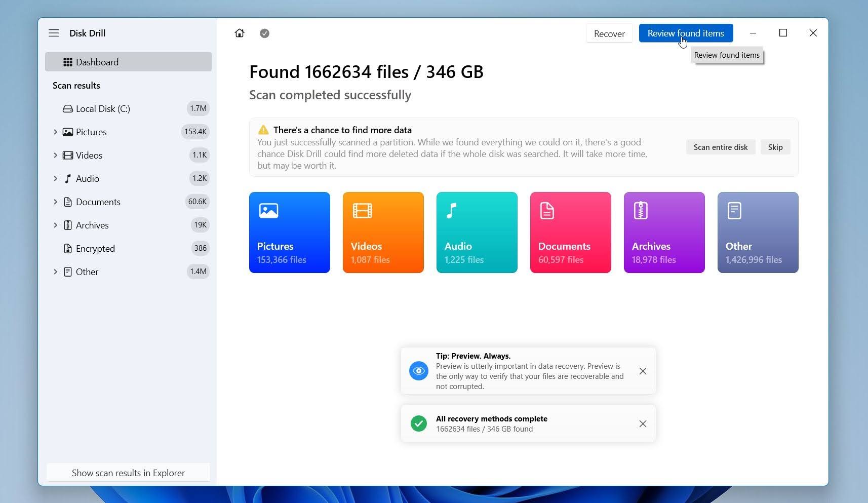Click the yellow warning triangle icon
This screenshot has height=503, width=868.
click(x=263, y=130)
